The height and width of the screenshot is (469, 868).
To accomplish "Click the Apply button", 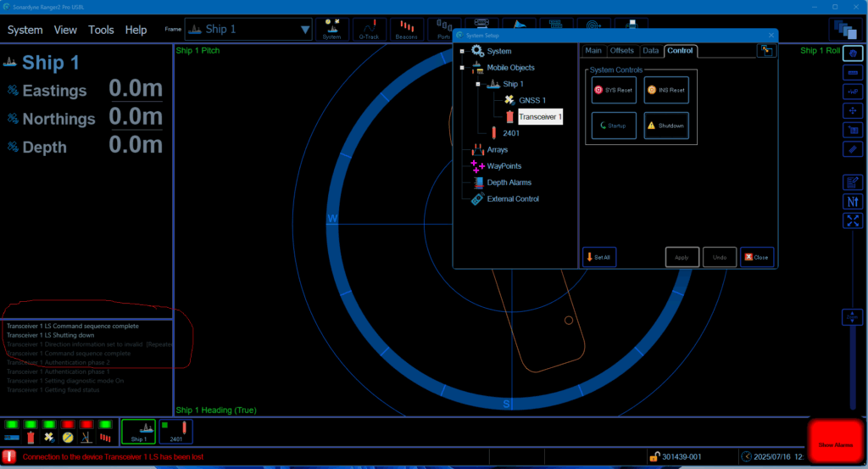I will point(682,257).
